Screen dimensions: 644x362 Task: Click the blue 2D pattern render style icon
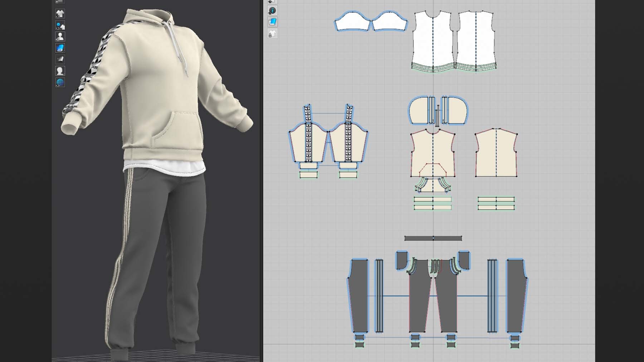(x=272, y=22)
